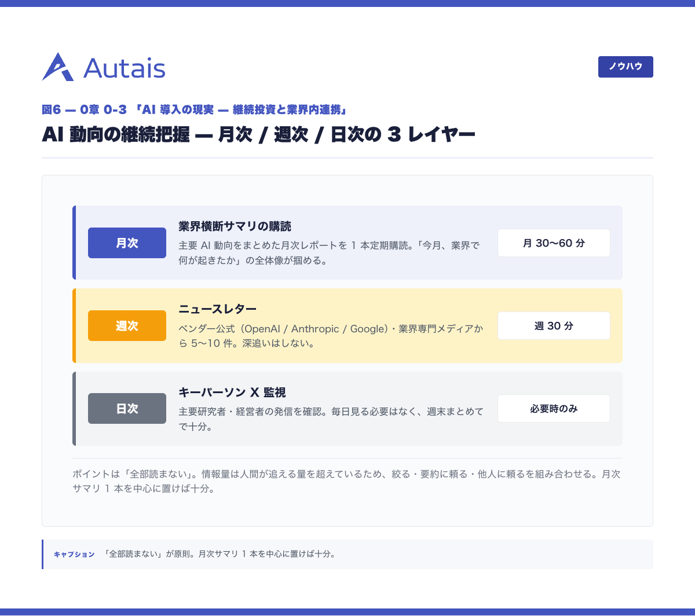This screenshot has height=616, width=695.
Task: Click the monthly report description paragraph
Action: pyautogui.click(x=329, y=252)
